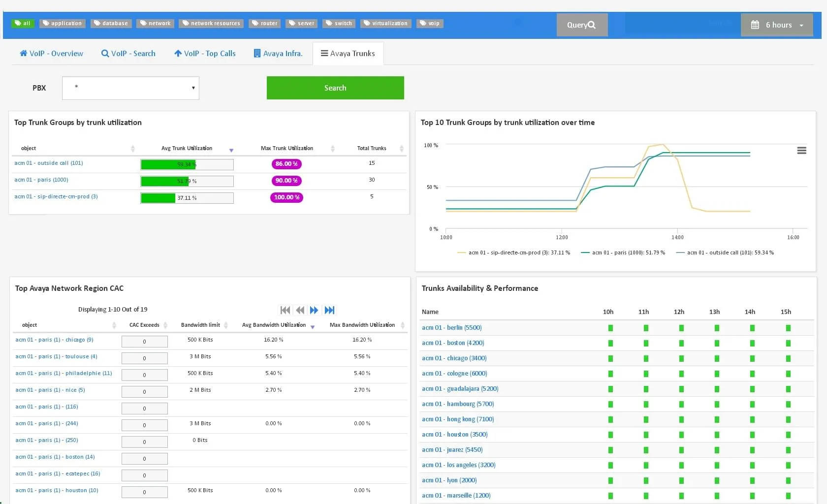827x504 pixels.
Task: Sort CAC table by CAC Exceeds column
Action: pos(165,325)
